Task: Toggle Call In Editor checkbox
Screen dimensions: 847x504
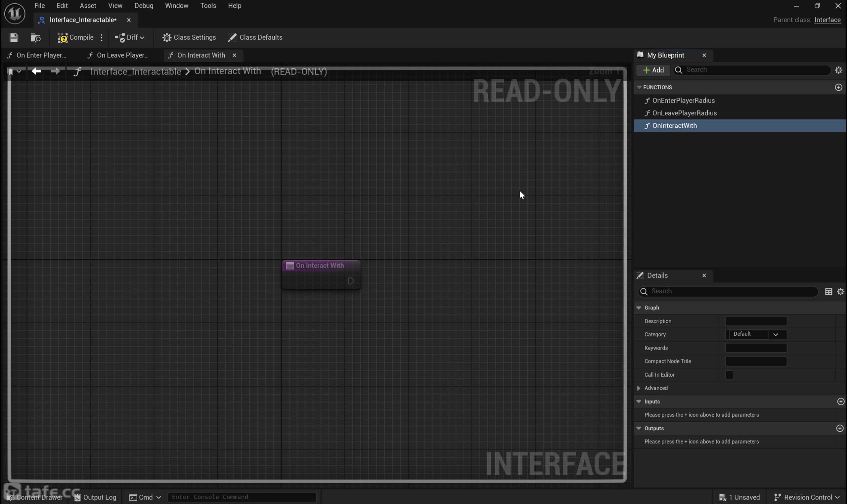Action: pyautogui.click(x=729, y=374)
